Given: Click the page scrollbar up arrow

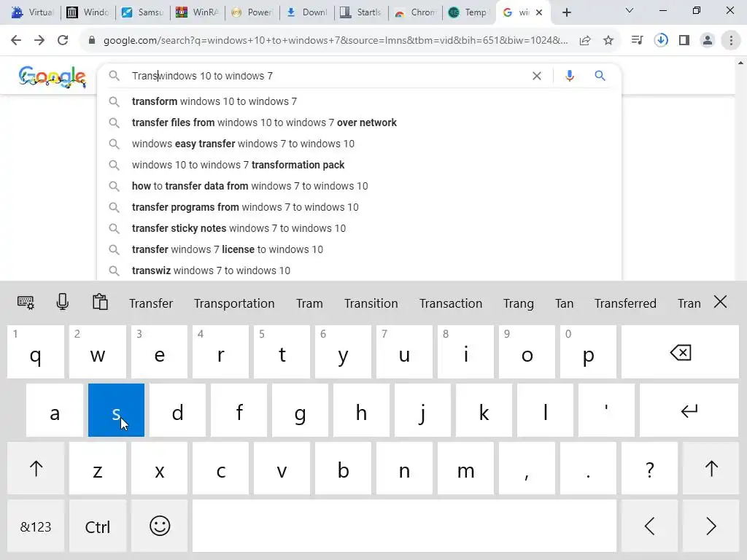Looking at the screenshot, I should pyautogui.click(x=740, y=63).
